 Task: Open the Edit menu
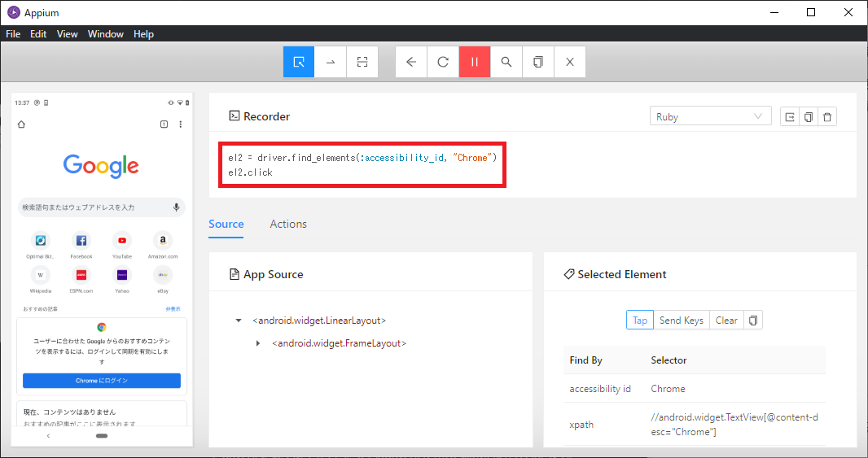pyautogui.click(x=38, y=33)
